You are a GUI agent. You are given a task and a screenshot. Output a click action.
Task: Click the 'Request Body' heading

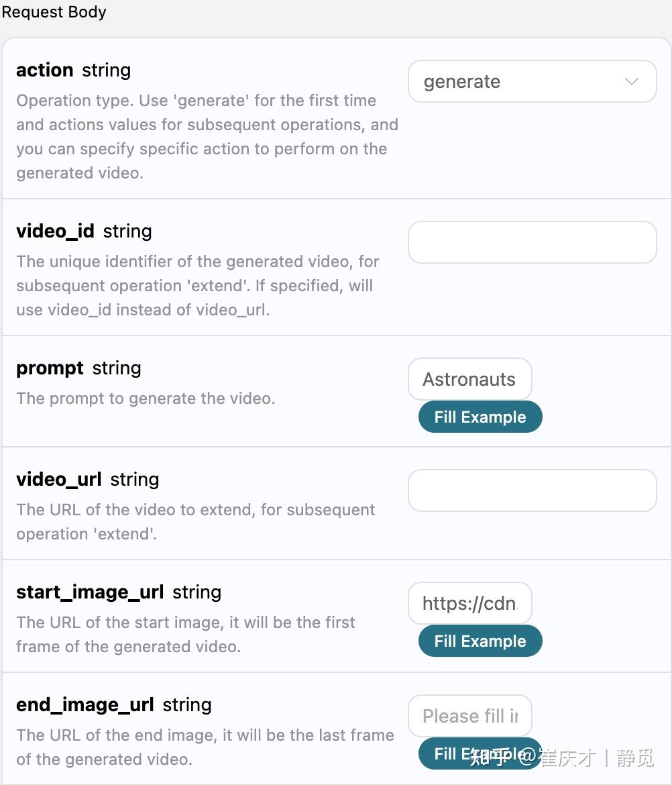coord(54,11)
